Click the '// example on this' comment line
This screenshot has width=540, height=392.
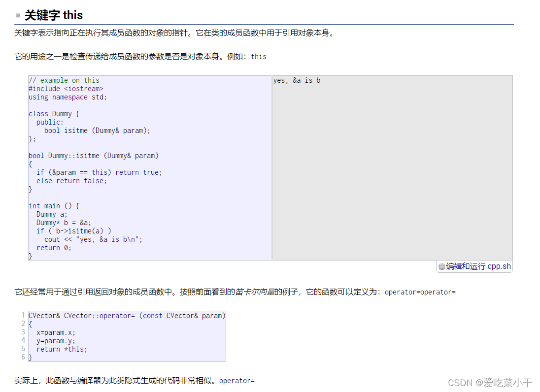coord(64,81)
